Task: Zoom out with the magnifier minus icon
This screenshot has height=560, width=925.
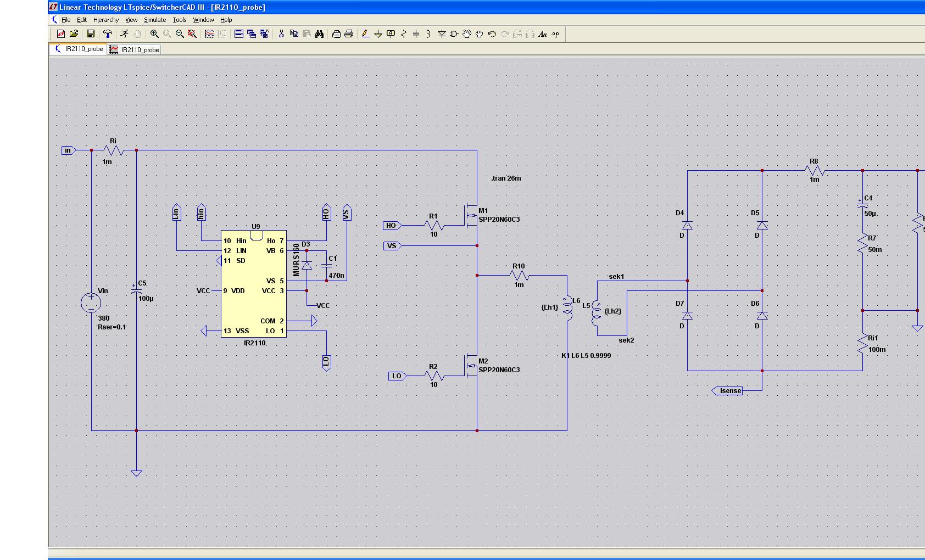Action: coord(180,34)
